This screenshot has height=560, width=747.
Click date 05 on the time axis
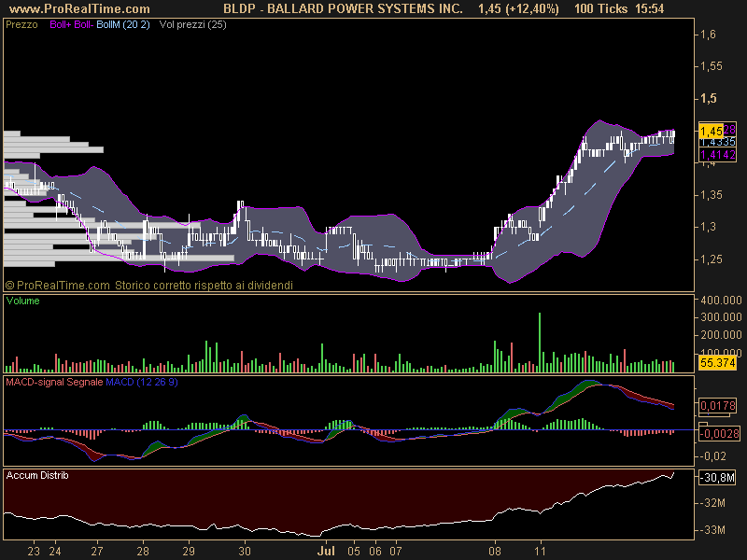tap(354, 552)
